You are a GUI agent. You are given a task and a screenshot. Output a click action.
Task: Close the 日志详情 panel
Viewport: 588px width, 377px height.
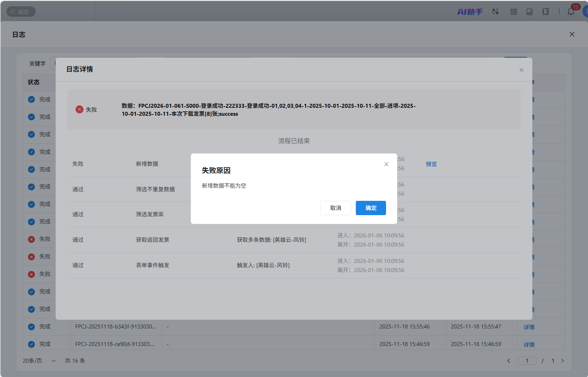(521, 70)
